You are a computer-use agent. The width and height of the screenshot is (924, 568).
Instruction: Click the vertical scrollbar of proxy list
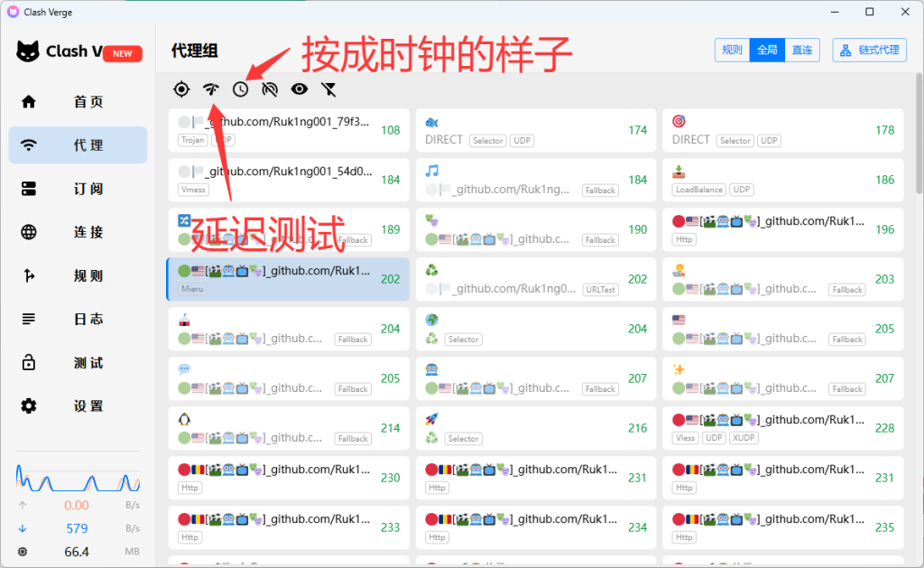[x=919, y=134]
